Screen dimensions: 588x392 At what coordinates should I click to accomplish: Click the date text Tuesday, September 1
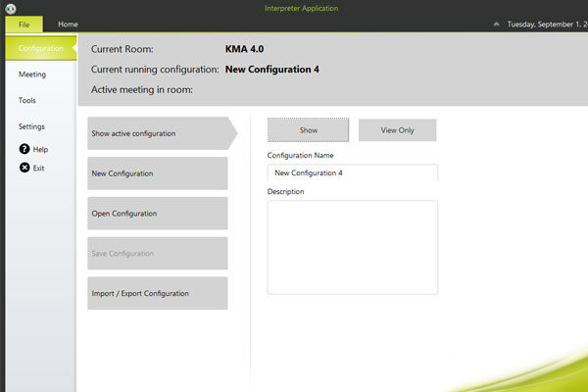547,24
